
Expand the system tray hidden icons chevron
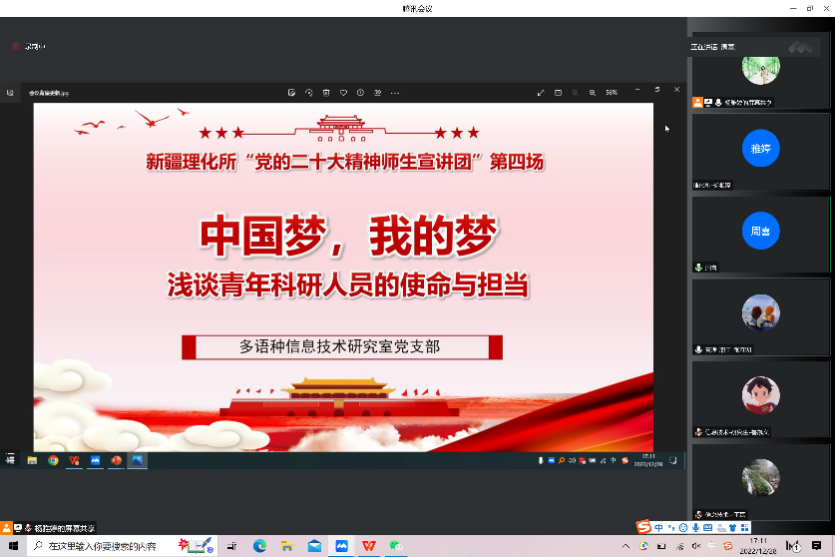(626, 546)
